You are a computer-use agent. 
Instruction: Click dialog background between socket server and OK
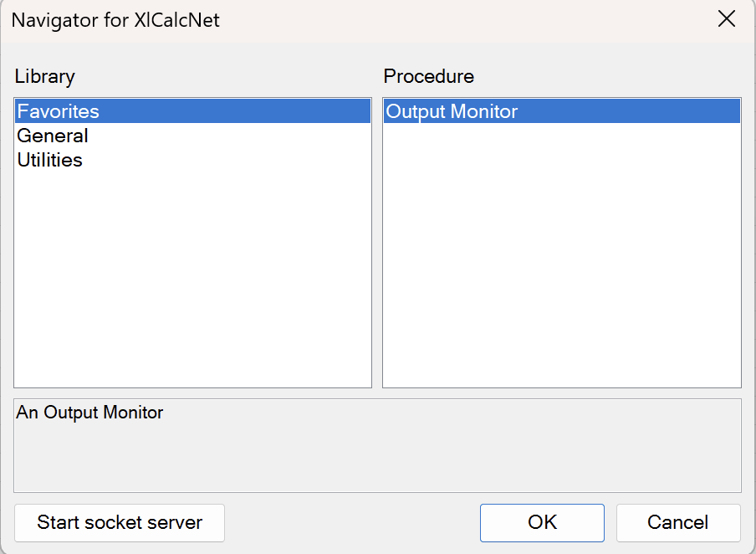[352, 523]
